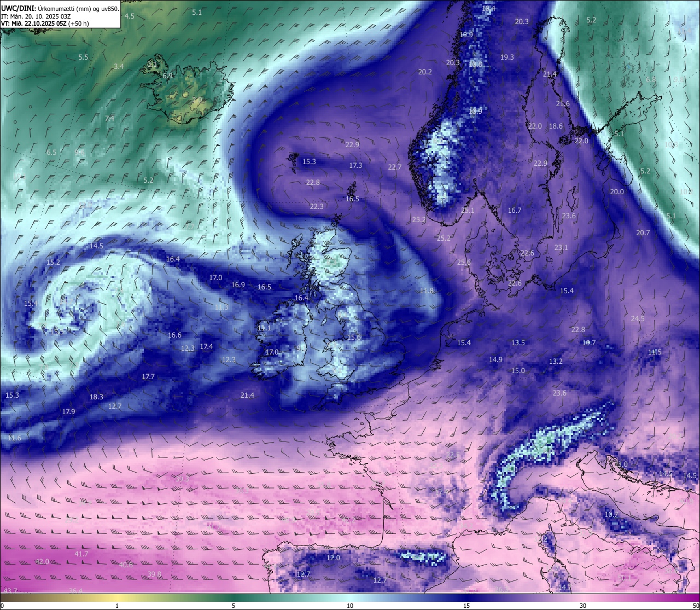Viewport: 700px width, 610px height.
Task: Click the map value 15.2
Action: pyautogui.click(x=53, y=262)
